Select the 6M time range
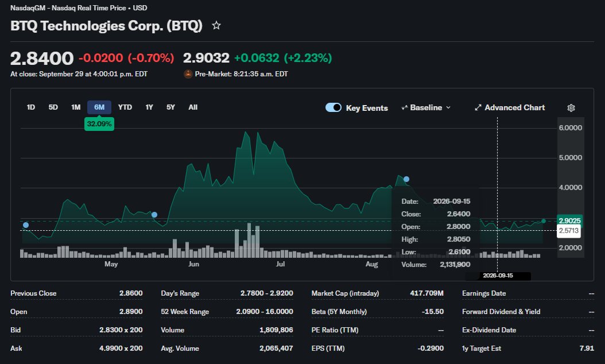 (99, 107)
